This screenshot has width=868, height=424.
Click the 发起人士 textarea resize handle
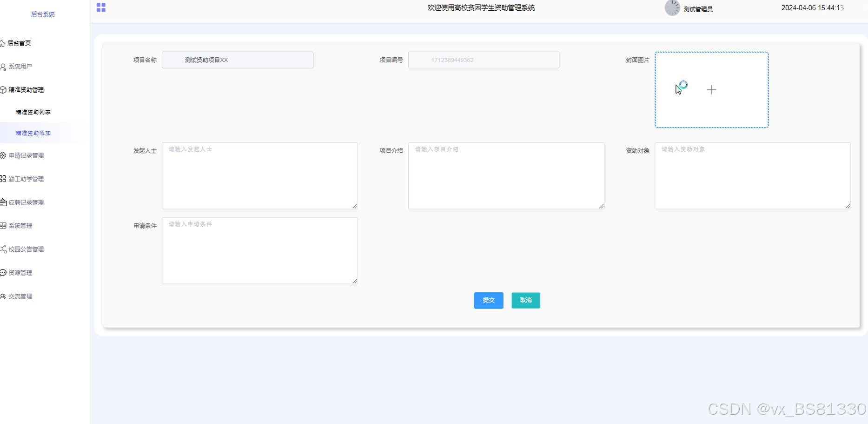point(355,206)
